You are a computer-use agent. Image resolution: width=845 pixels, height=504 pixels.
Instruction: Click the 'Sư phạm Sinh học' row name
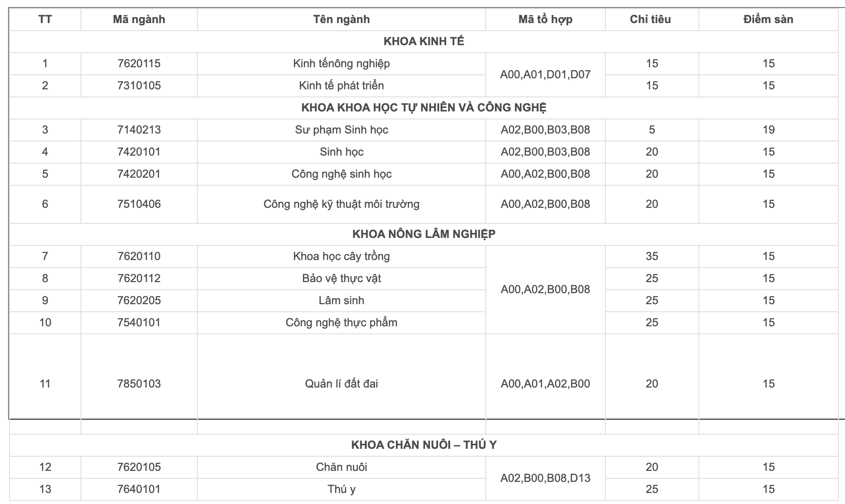(x=341, y=130)
